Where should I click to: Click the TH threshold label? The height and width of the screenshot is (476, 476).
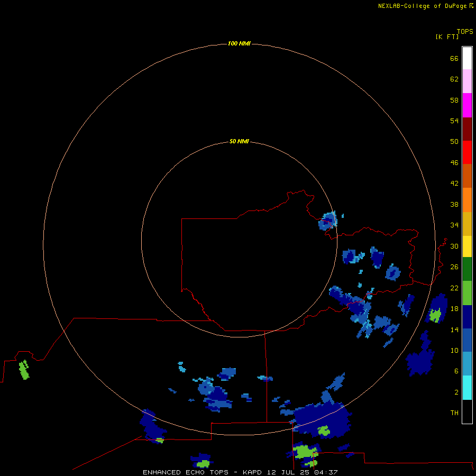(454, 413)
